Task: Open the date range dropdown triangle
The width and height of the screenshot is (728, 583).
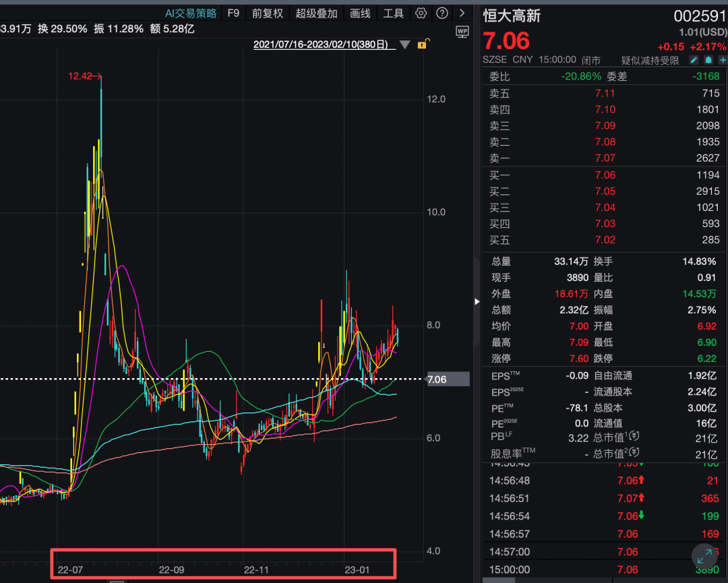Action: click(404, 43)
